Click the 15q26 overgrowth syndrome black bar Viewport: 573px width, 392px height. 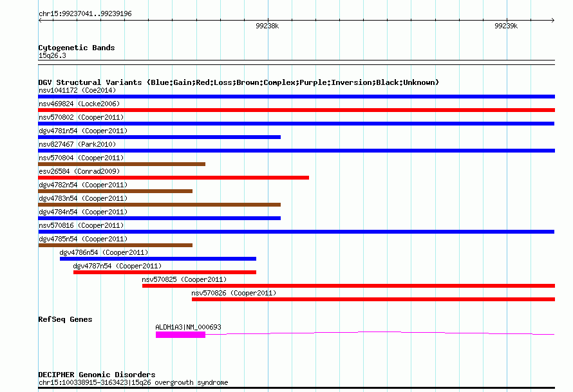(x=296, y=387)
